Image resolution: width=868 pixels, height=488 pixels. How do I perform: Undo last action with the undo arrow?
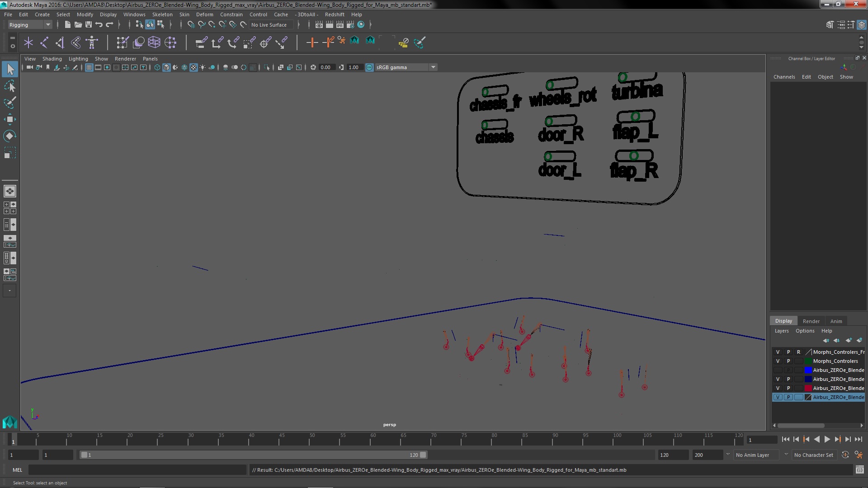[x=99, y=24]
